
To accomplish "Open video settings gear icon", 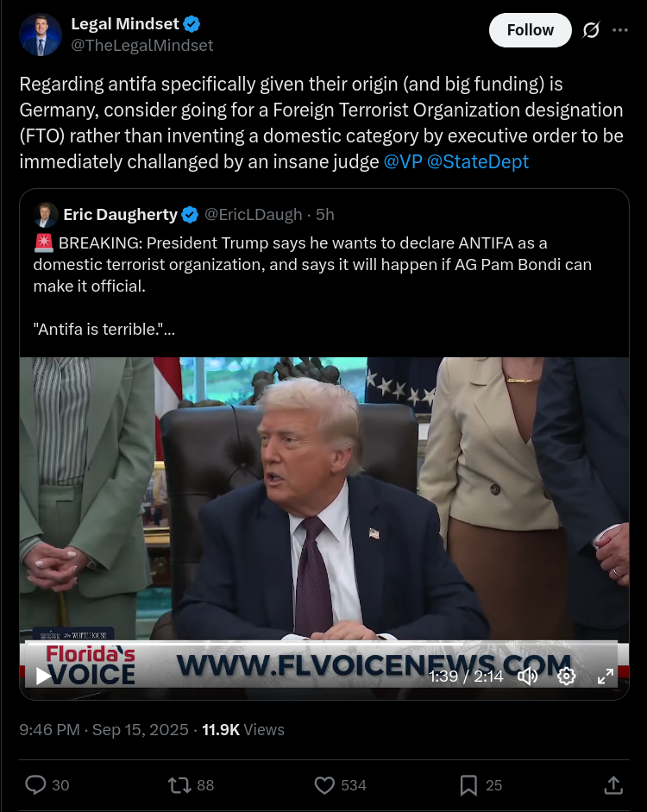I will (566, 676).
